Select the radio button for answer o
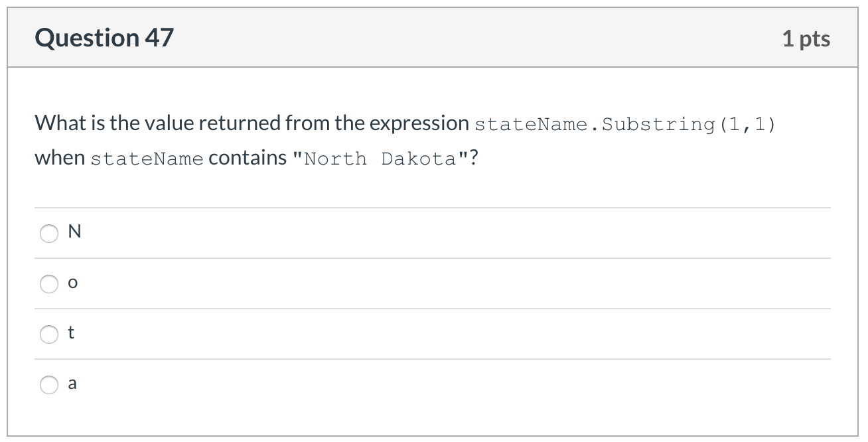868x442 pixels. point(49,284)
